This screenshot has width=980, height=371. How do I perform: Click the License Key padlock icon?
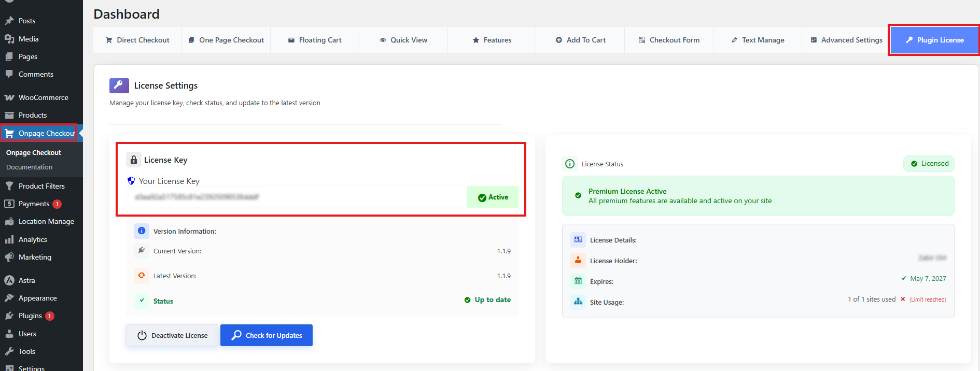[134, 160]
